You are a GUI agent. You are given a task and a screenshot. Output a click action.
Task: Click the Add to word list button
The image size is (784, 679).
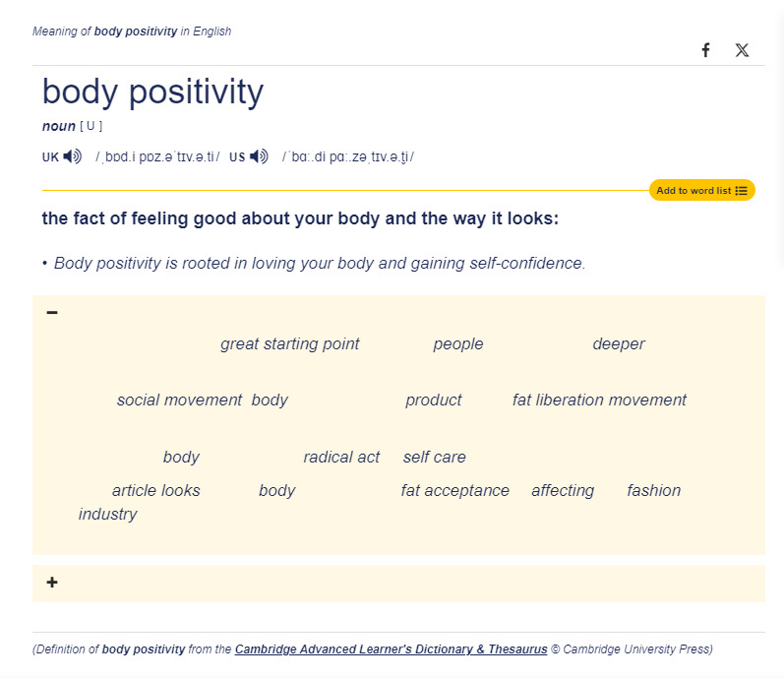click(x=702, y=190)
